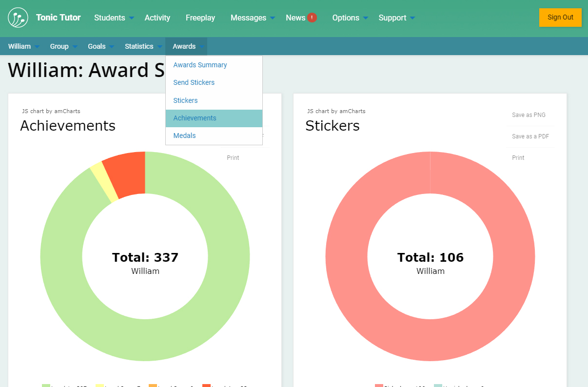Open the Support dropdown

(396, 18)
